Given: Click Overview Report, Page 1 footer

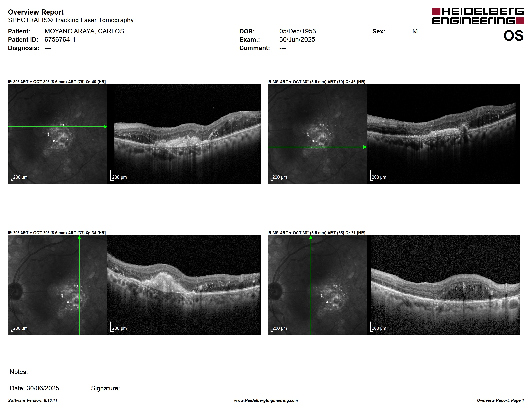Looking at the screenshot, I should coord(500,400).
